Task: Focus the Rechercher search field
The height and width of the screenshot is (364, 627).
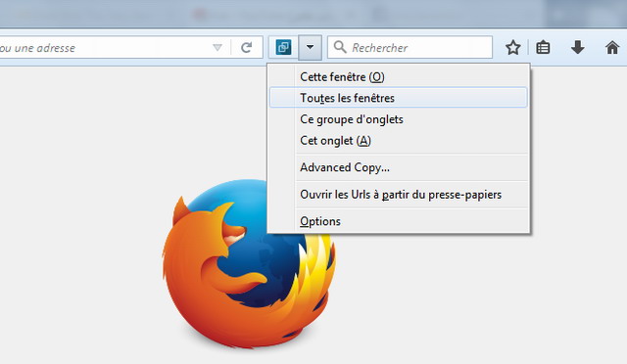Action: point(410,48)
